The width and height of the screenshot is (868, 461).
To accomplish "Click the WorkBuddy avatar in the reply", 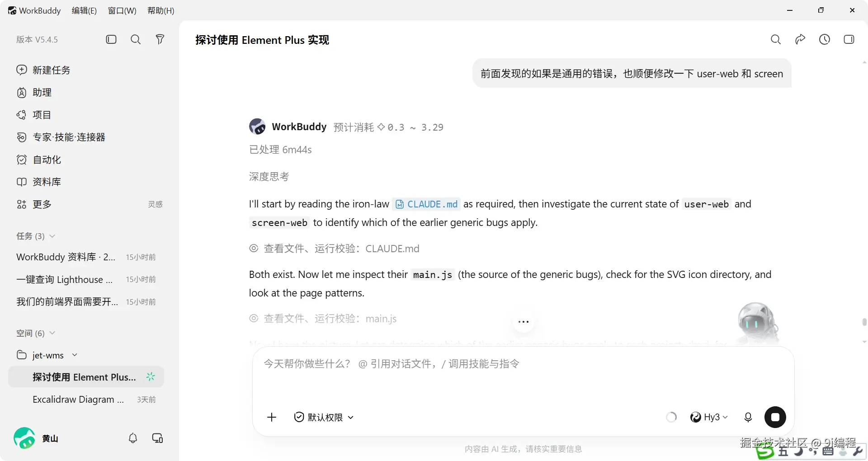I will pyautogui.click(x=257, y=127).
